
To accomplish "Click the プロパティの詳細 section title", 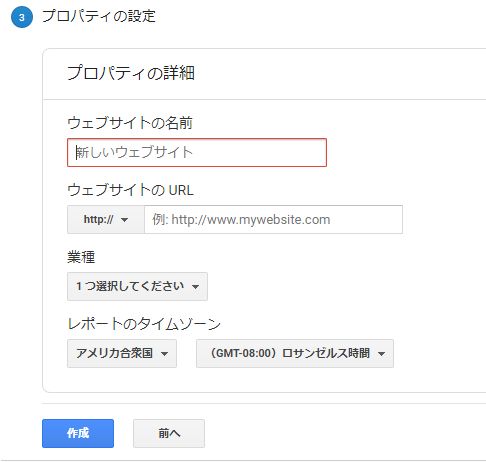I will coord(131,73).
